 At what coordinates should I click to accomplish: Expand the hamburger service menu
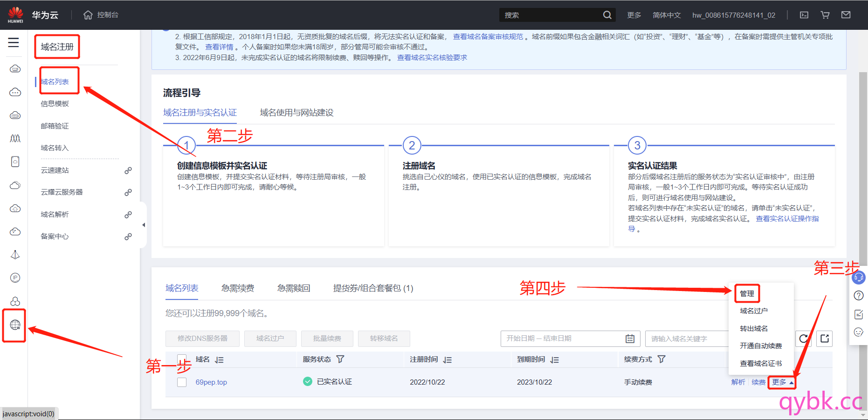14,43
